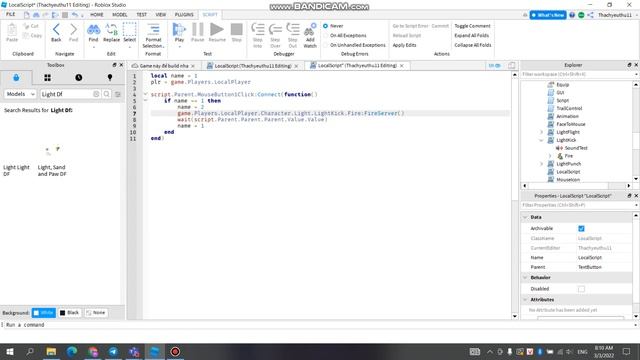Switch to the MODEL ribbon tab
This screenshot has width=640, height=360.
tap(120, 15)
